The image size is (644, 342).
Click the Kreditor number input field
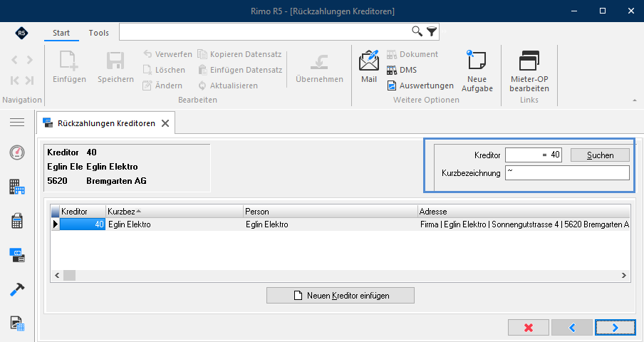click(x=533, y=155)
